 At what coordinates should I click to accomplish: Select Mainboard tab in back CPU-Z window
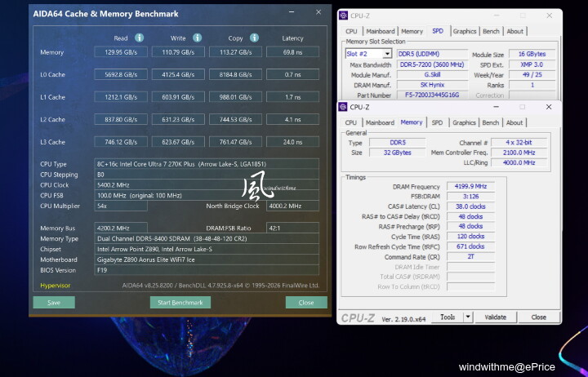(x=381, y=31)
